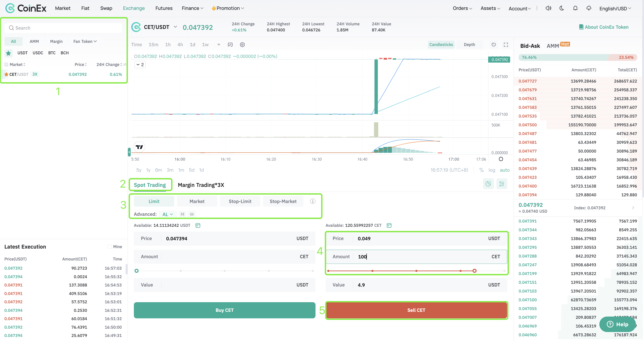Toggle the M advanced option
Screen dimensions: 644x341
pos(182,214)
